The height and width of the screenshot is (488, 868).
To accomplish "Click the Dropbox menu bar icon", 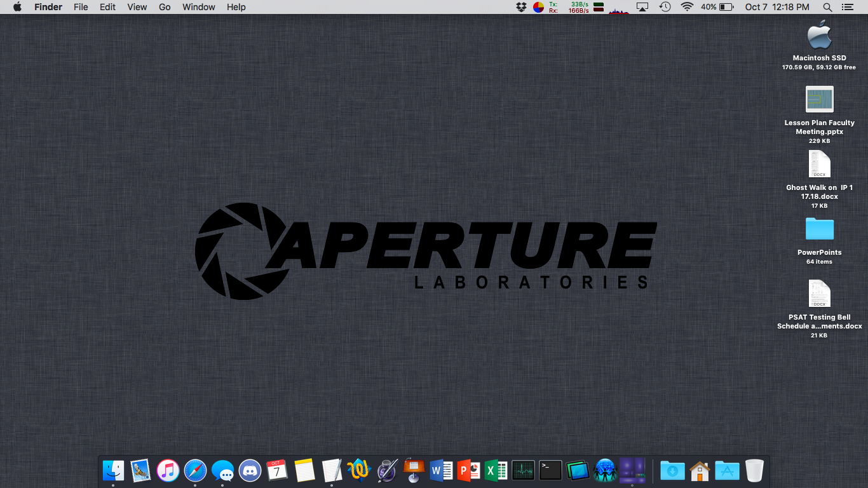I will [522, 7].
